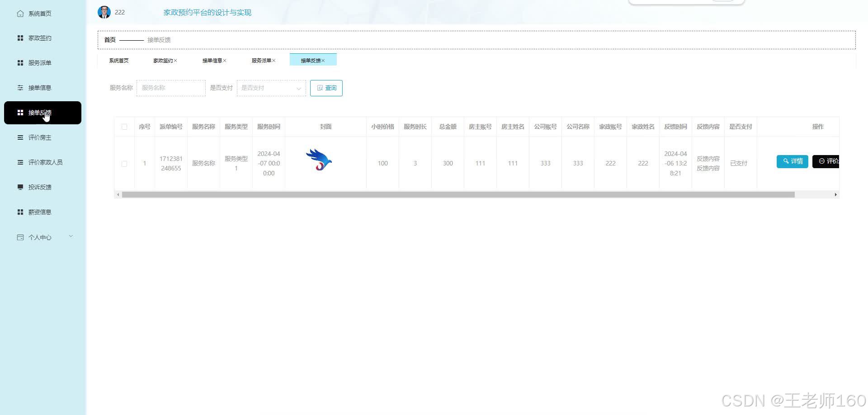The height and width of the screenshot is (415, 868).
Task: Click the sliders icon beside 接单信息
Action: [x=20, y=88]
